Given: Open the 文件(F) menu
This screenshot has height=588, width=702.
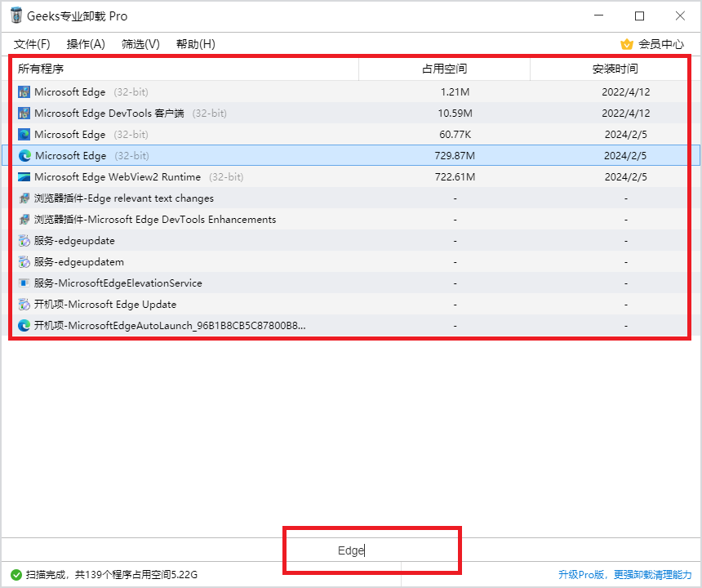Looking at the screenshot, I should tap(32, 44).
